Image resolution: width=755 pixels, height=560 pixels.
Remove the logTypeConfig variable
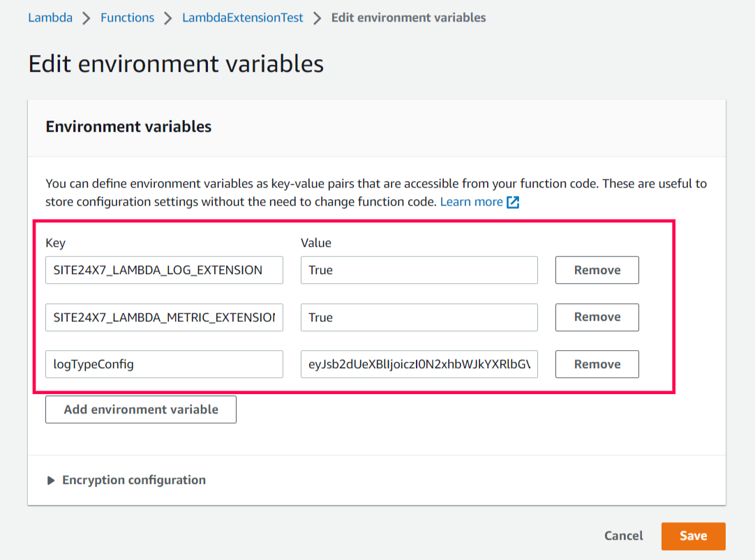point(597,363)
